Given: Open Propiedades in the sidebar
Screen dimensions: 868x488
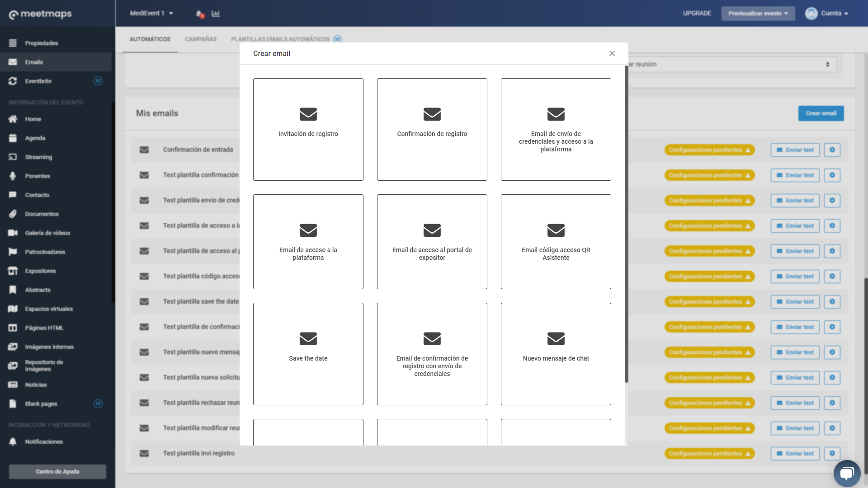Looking at the screenshot, I should (x=56, y=43).
